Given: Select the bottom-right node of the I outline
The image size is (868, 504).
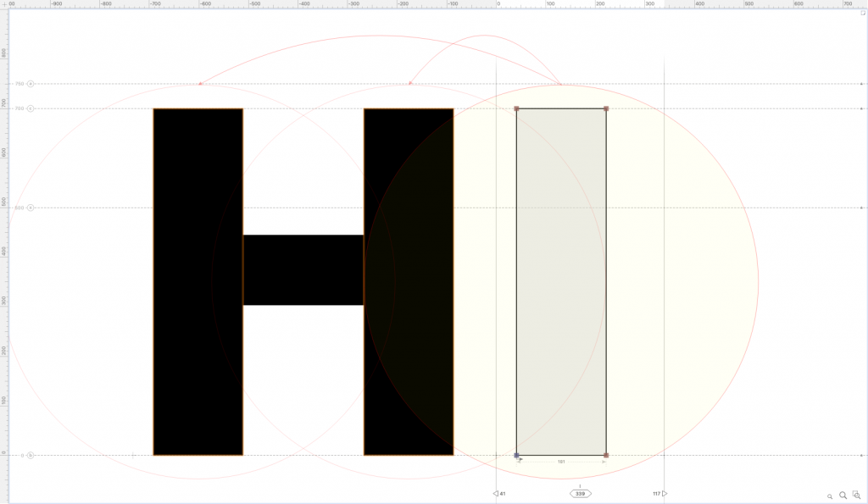Looking at the screenshot, I should [606, 456].
